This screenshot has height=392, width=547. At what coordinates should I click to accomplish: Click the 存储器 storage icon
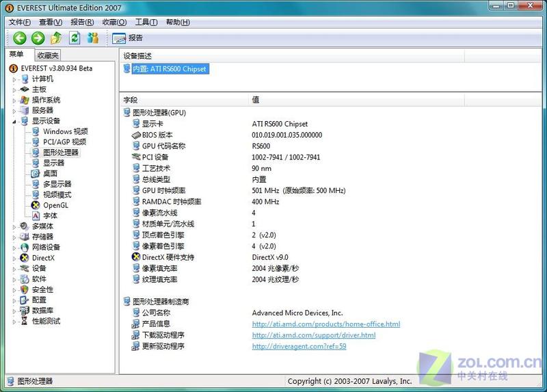pos(25,237)
